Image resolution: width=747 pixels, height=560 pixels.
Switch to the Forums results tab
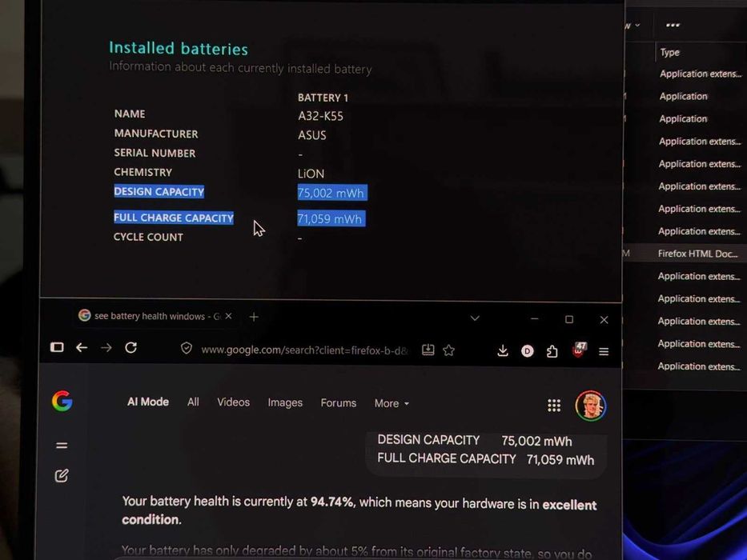pos(338,403)
